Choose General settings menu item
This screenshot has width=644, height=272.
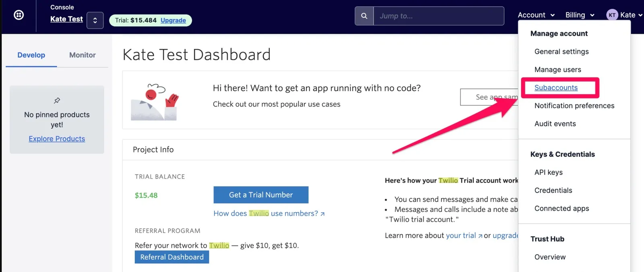[561, 51]
